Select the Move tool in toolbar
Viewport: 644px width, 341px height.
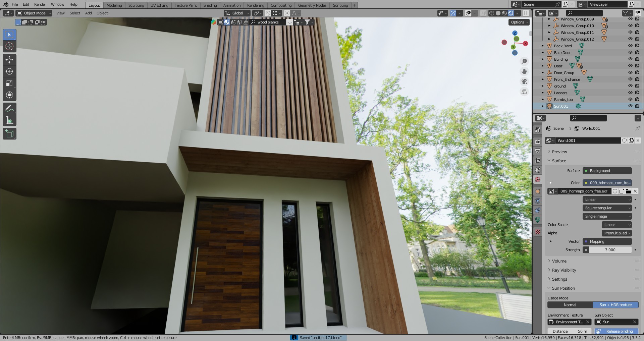(x=9, y=60)
